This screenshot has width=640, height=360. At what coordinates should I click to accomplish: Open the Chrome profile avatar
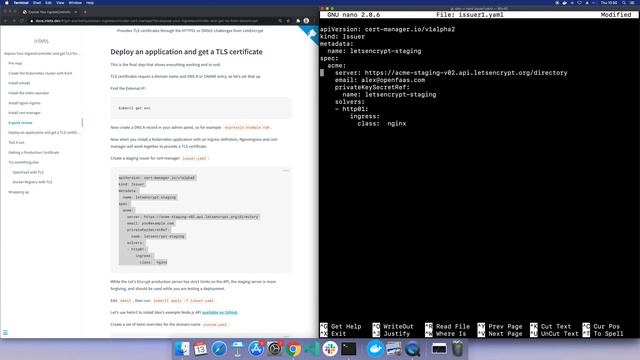pyautogui.click(x=306, y=20)
